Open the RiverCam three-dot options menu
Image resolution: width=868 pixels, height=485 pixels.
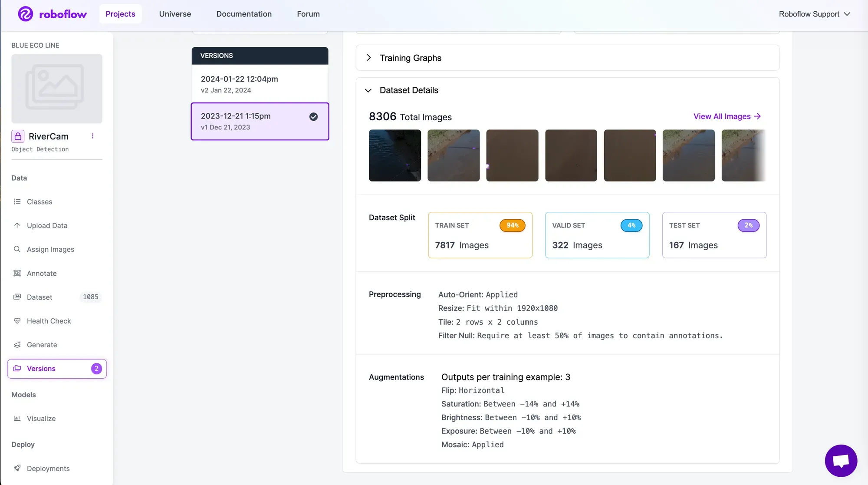[92, 136]
